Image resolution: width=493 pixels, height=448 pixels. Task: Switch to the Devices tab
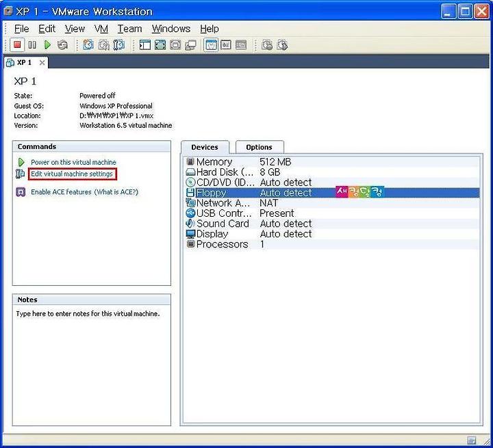[x=205, y=147]
